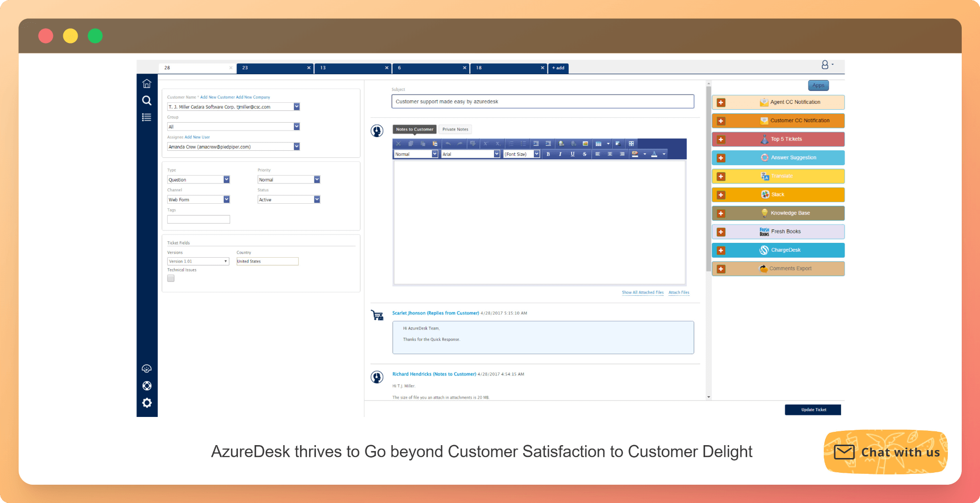This screenshot has width=980, height=503.
Task: Switch to ticket tab 6
Action: click(x=430, y=68)
